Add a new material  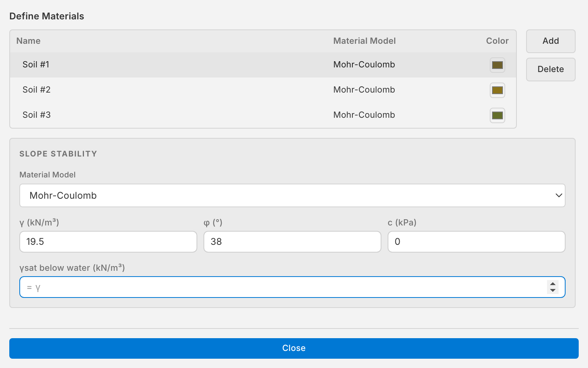click(x=550, y=41)
